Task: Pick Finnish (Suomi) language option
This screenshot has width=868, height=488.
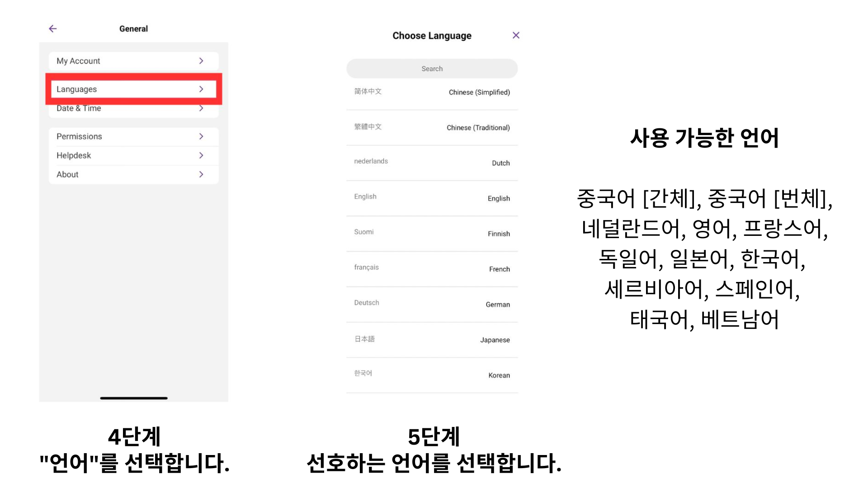Action: [432, 233]
